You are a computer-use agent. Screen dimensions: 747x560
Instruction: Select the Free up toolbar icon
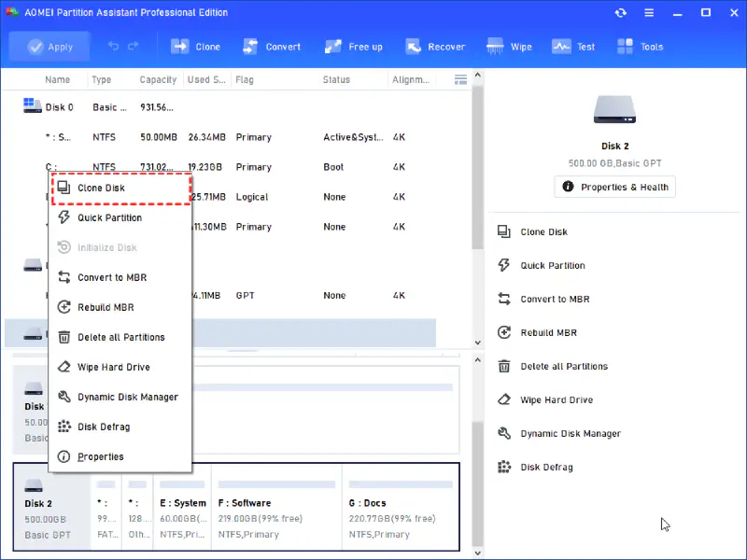[x=333, y=47]
